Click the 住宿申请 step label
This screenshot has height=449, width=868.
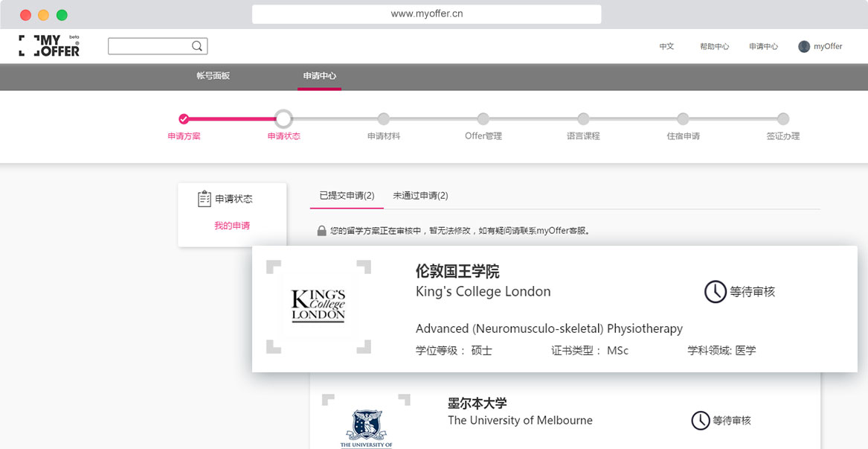coord(683,136)
